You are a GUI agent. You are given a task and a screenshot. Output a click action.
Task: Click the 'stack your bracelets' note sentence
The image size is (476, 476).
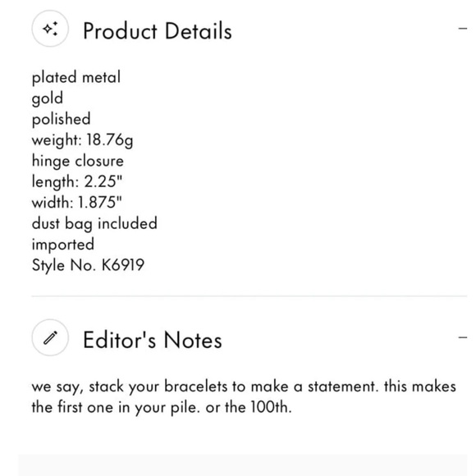[205, 387]
